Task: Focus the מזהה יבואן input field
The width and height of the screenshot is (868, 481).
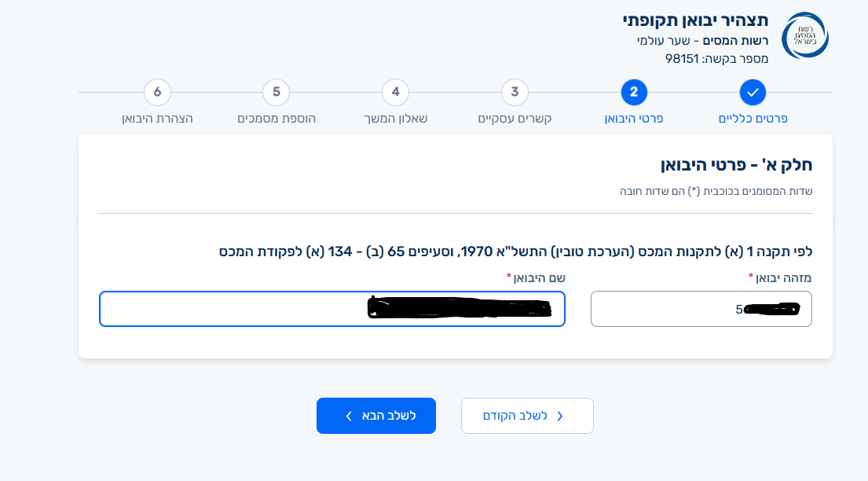Action: click(701, 309)
